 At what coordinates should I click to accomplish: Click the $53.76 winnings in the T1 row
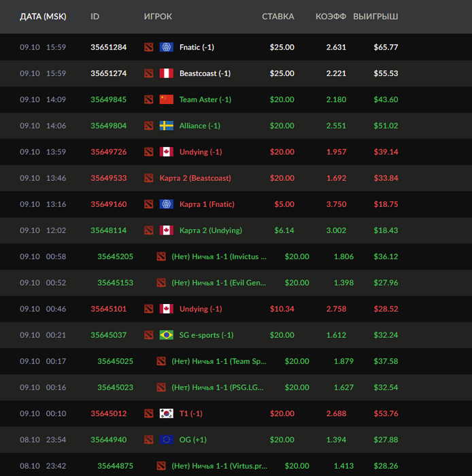point(386,413)
